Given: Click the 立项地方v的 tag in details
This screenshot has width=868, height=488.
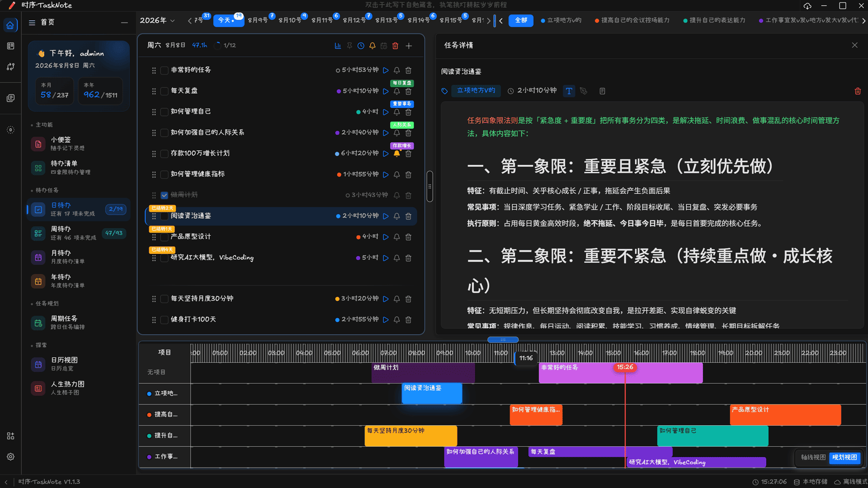Looking at the screenshot, I should click(476, 90).
